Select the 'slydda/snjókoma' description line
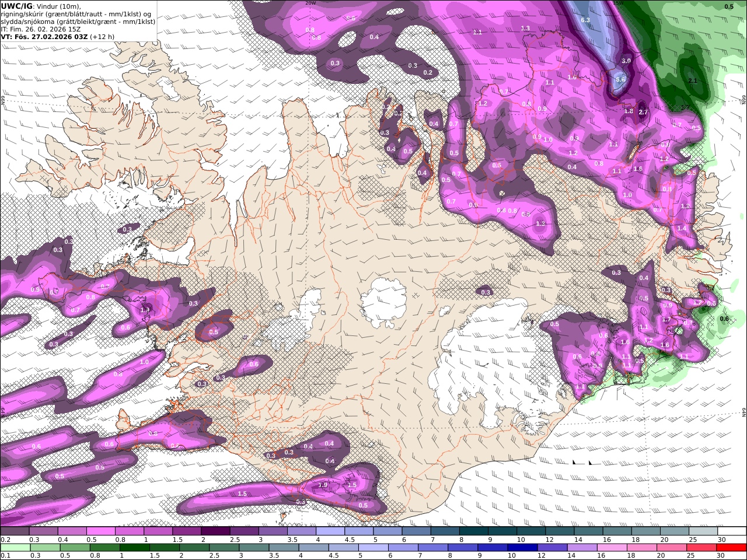 78,22
